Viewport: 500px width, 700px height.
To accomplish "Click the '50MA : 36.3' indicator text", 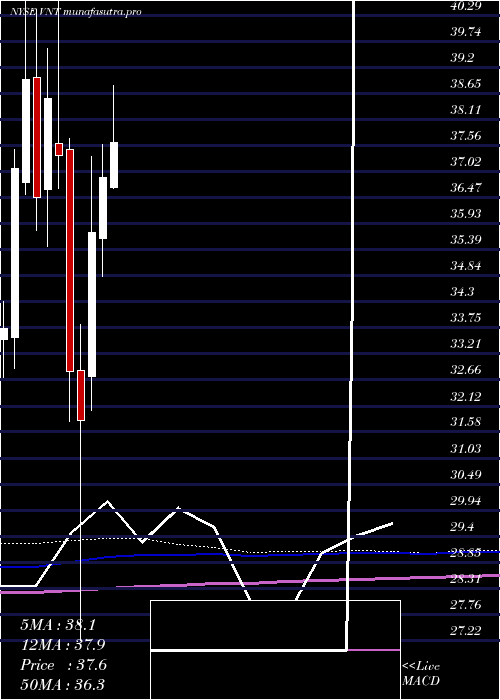I will coord(62,685).
